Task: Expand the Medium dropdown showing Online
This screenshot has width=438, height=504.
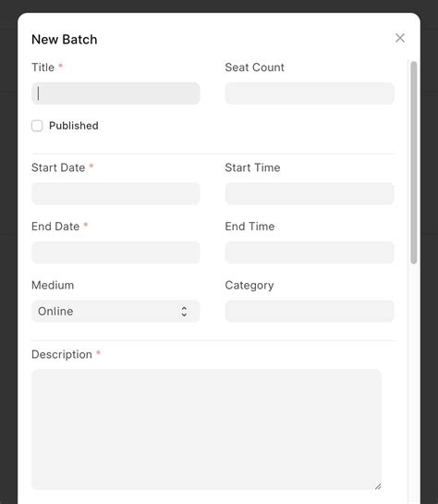Action: pos(116,312)
